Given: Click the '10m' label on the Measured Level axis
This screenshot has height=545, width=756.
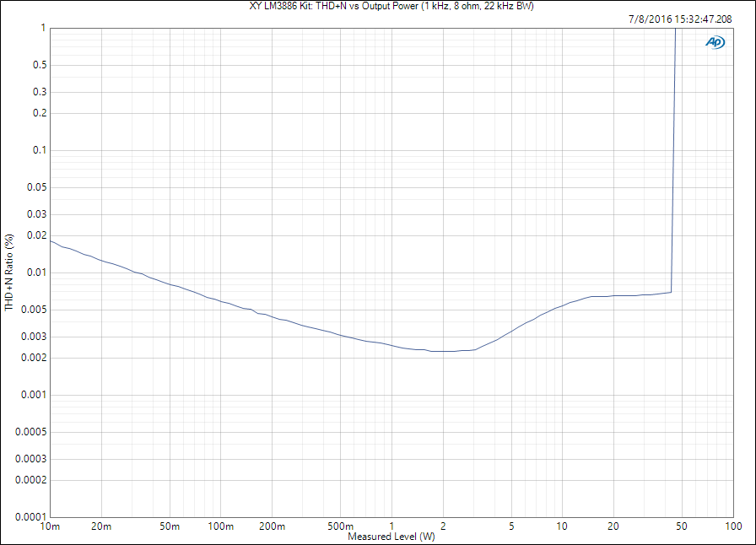Looking at the screenshot, I should pos(50,526).
